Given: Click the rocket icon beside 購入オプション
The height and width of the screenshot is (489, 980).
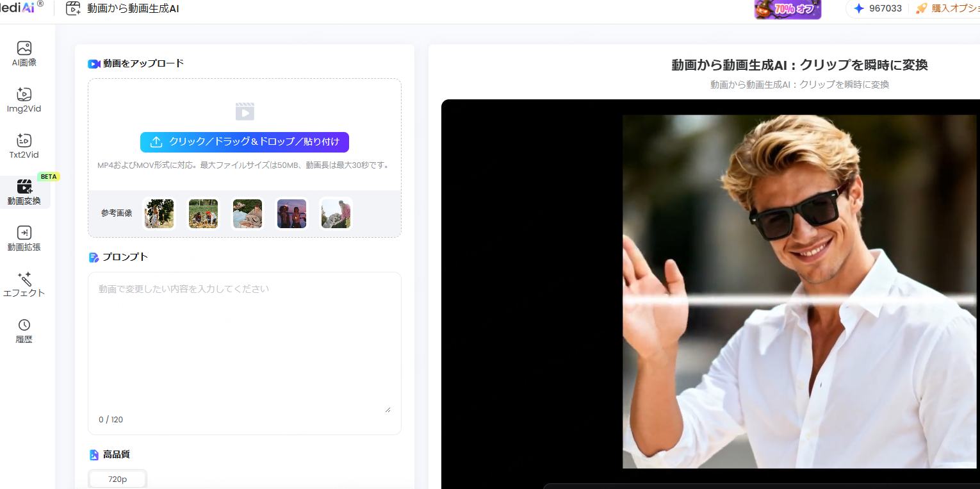Looking at the screenshot, I should (921, 8).
